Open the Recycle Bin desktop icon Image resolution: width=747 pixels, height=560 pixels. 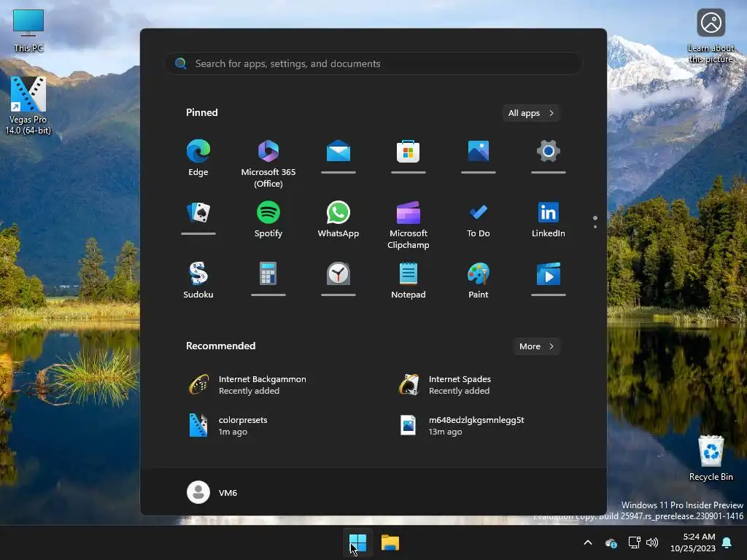[711, 458]
